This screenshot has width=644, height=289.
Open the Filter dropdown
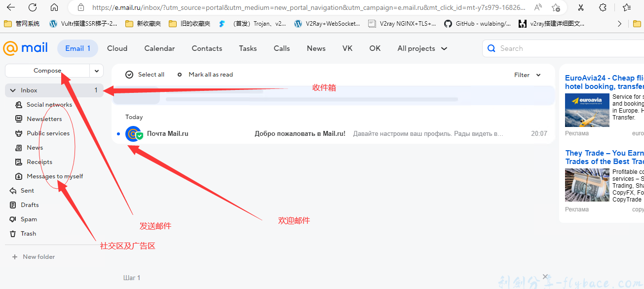tap(527, 75)
